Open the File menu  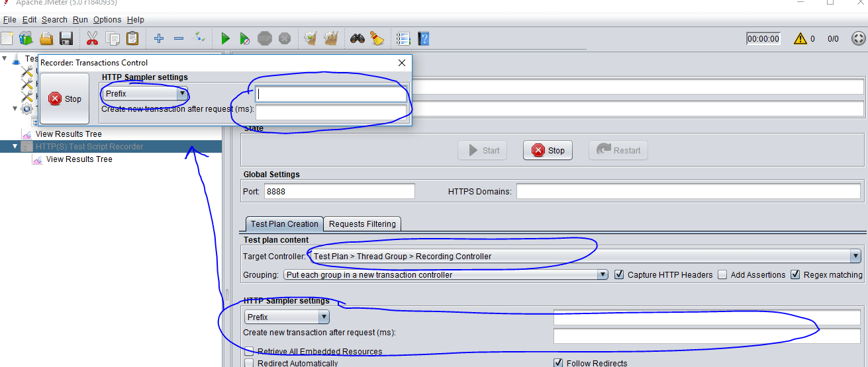(9, 20)
